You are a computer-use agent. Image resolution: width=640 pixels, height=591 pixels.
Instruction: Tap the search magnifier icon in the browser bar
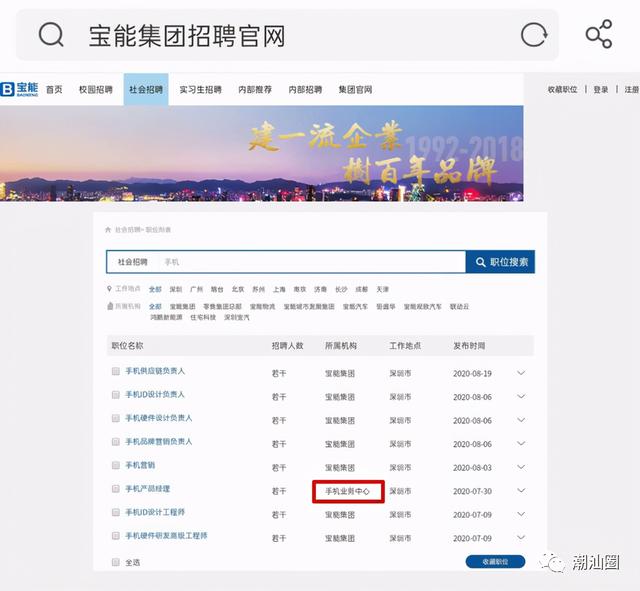[x=51, y=36]
